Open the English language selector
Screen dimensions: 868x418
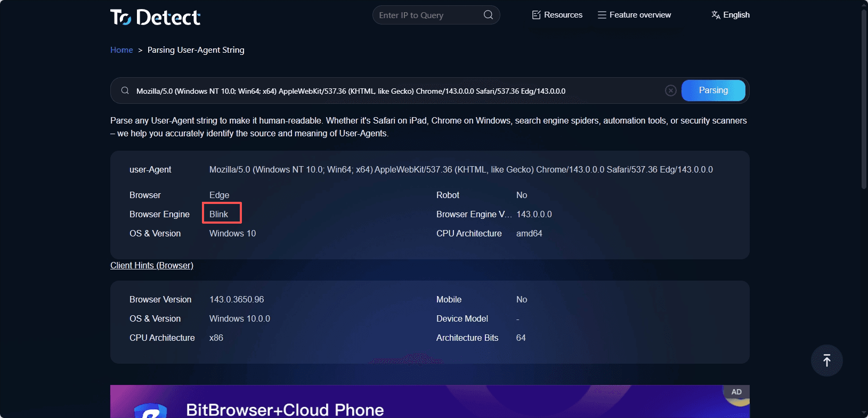[731, 15]
